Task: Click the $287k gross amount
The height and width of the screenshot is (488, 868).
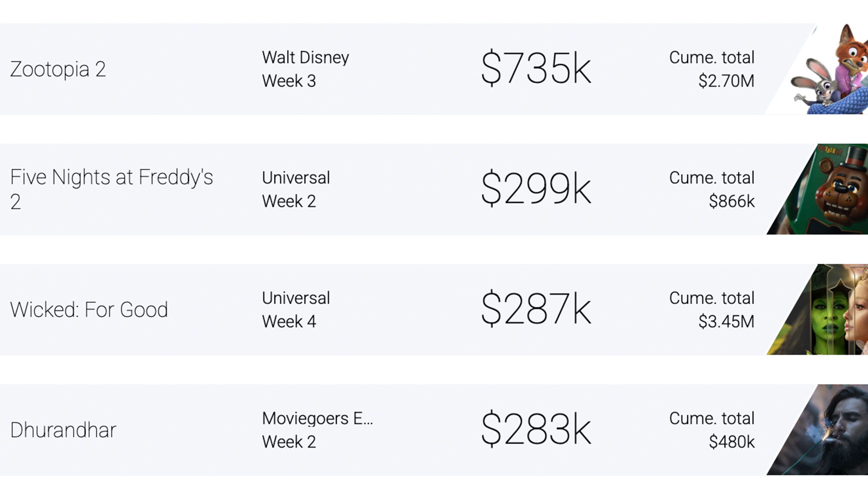Action: click(536, 310)
